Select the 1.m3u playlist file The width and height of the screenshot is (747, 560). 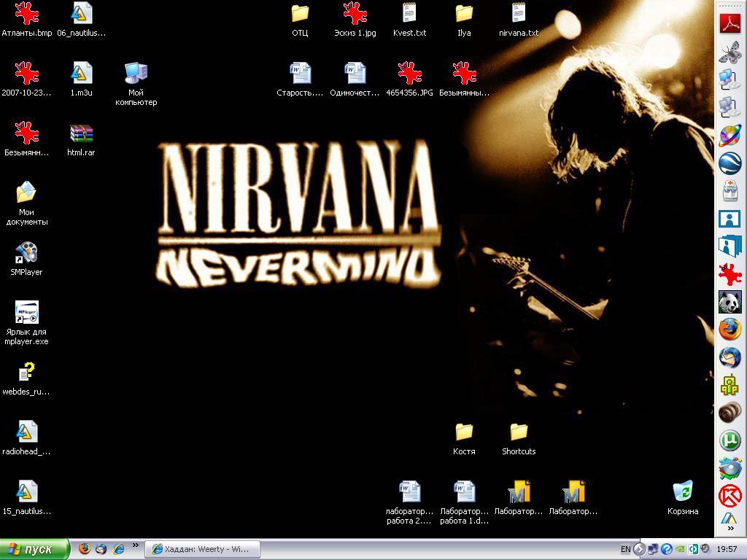click(82, 79)
